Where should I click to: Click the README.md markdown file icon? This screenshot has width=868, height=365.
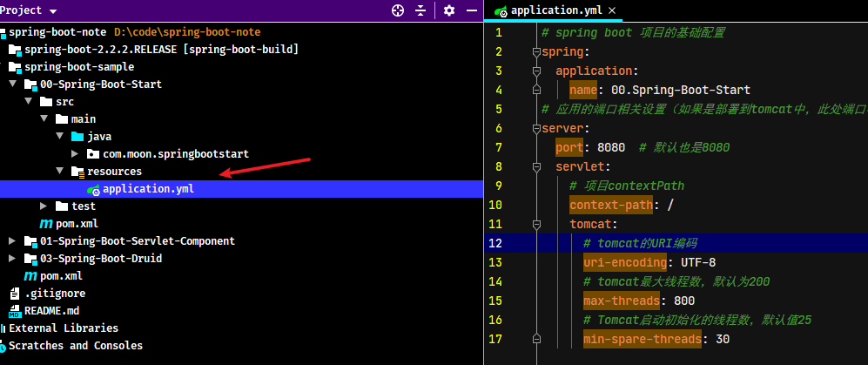tap(15, 311)
